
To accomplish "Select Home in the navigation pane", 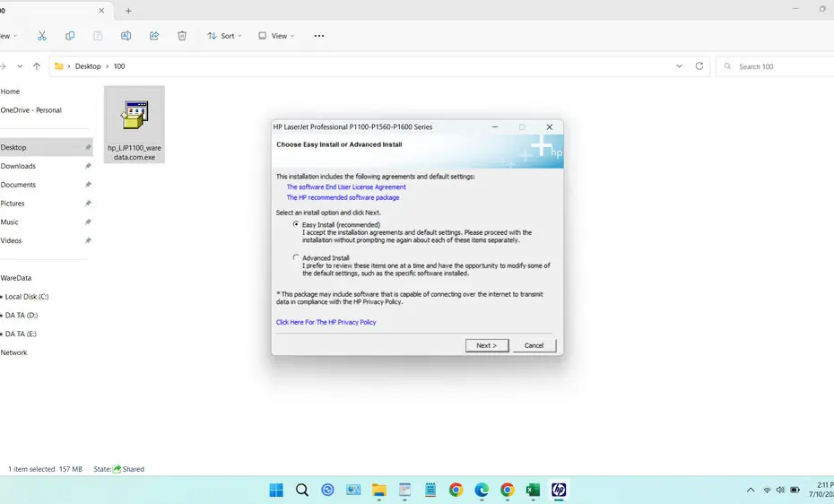I will (10, 91).
